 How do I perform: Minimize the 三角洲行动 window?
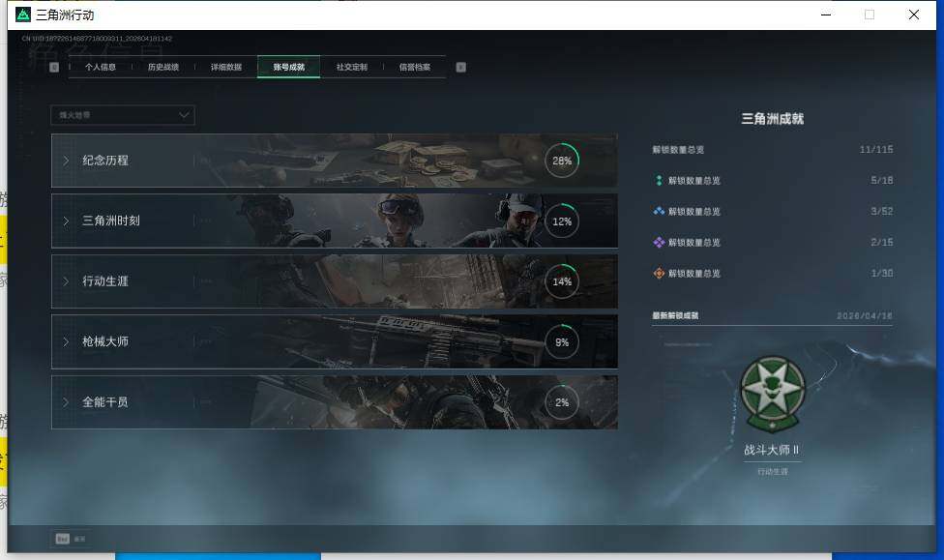click(x=826, y=15)
